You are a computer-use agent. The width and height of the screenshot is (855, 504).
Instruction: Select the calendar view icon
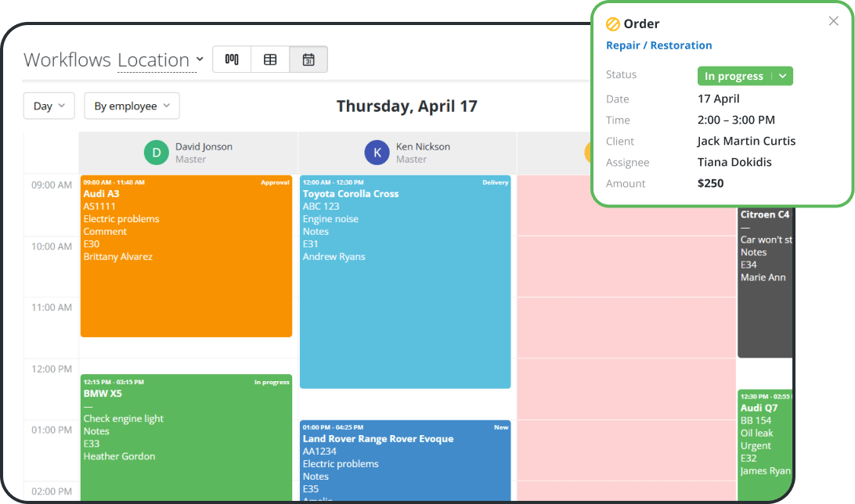coord(308,59)
